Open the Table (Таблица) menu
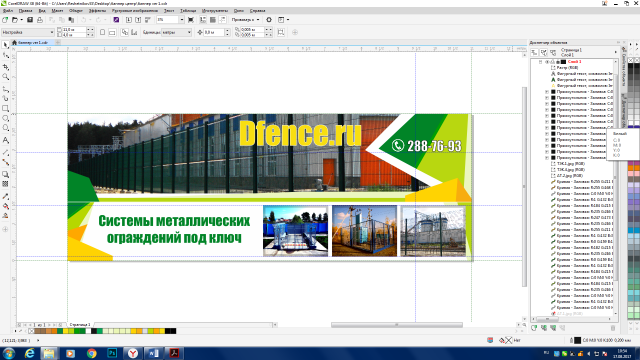Screen dimensions: 640x360 click(x=188, y=11)
